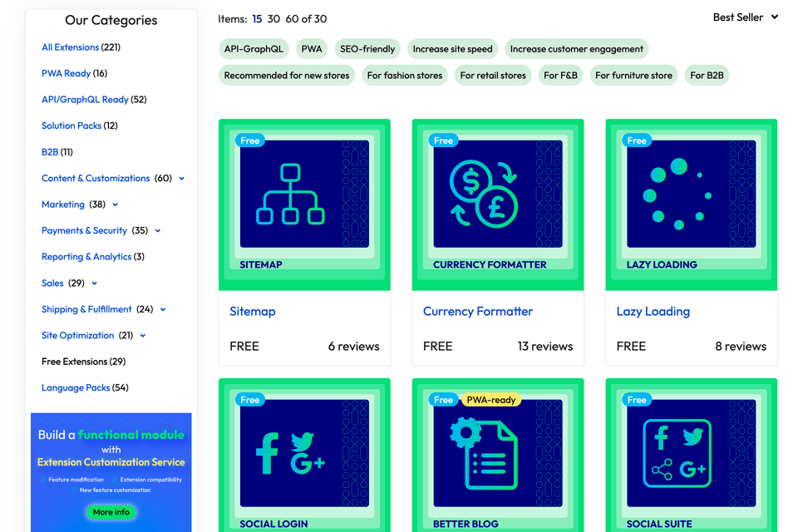Image resolution: width=798 pixels, height=532 pixels.
Task: Open Site Optimization category link
Action: click(78, 336)
